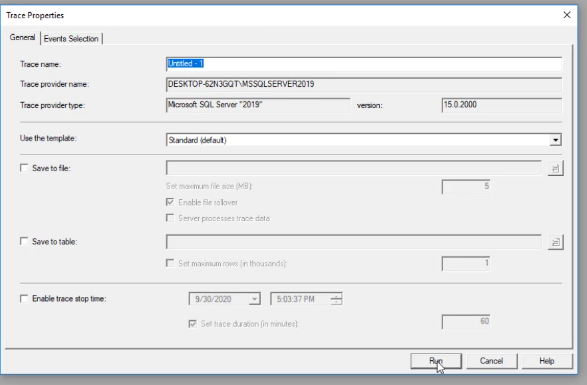The height and width of the screenshot is (385, 587).
Task: Click the Trace name input field
Action: point(364,64)
